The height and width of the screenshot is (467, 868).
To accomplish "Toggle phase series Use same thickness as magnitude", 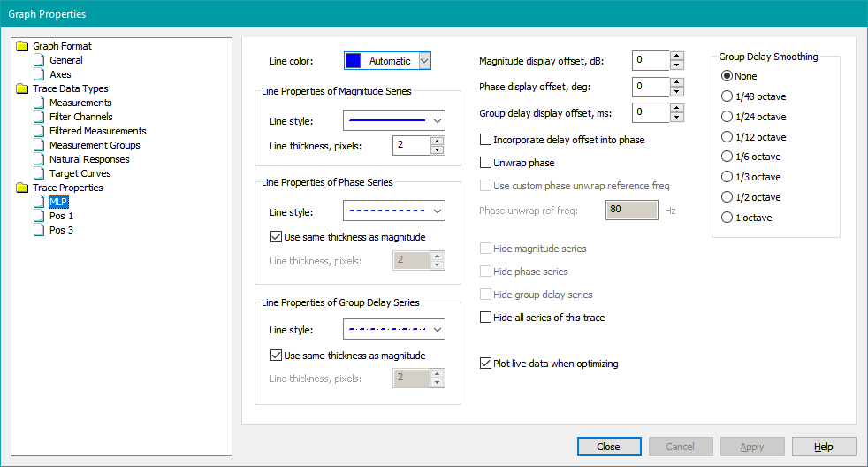I will [x=276, y=237].
